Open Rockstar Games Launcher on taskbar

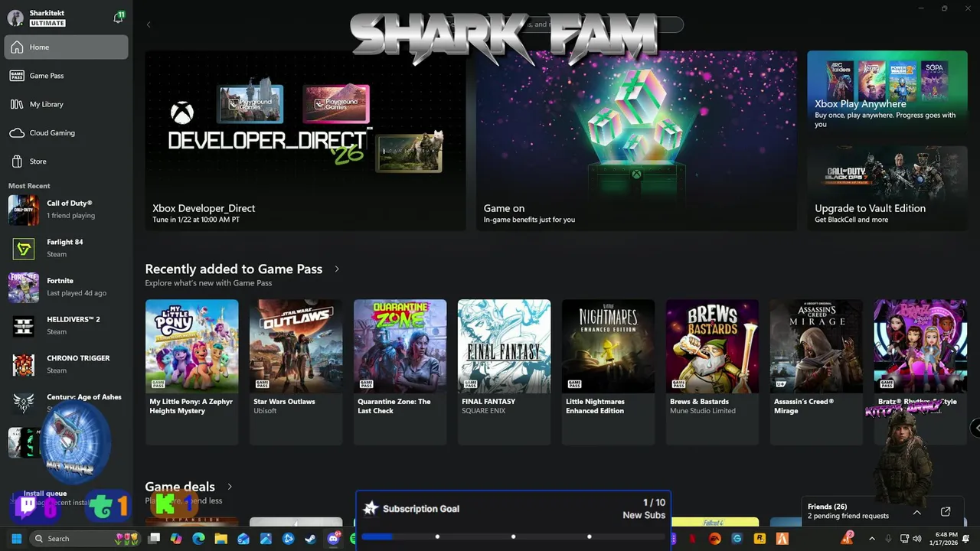(x=759, y=539)
